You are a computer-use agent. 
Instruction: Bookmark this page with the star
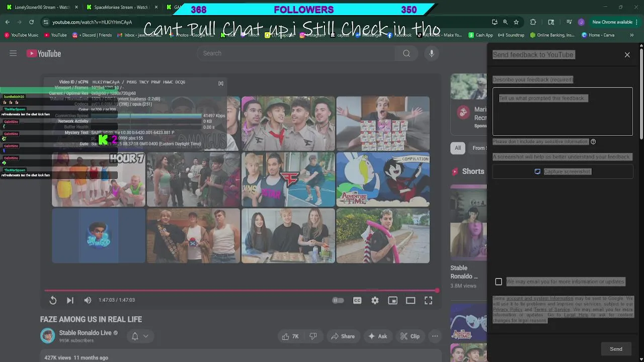(516, 22)
